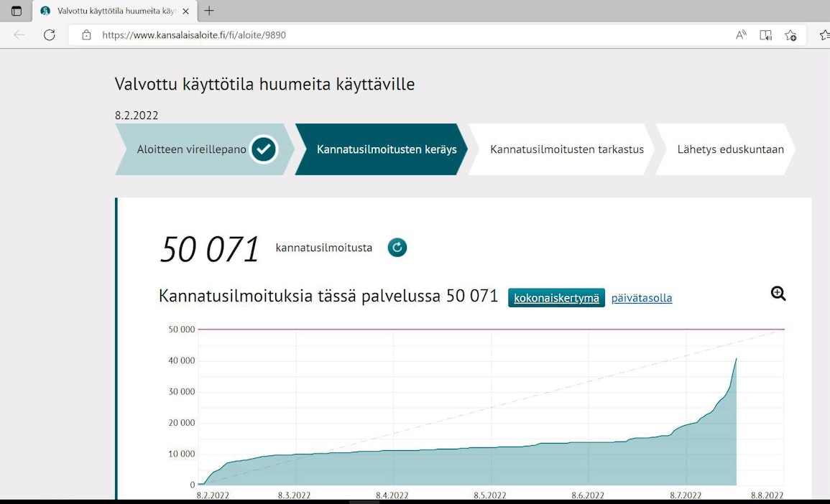This screenshot has width=830, height=504.
Task: Click the site lock icon in address bar
Action: pyautogui.click(x=87, y=34)
